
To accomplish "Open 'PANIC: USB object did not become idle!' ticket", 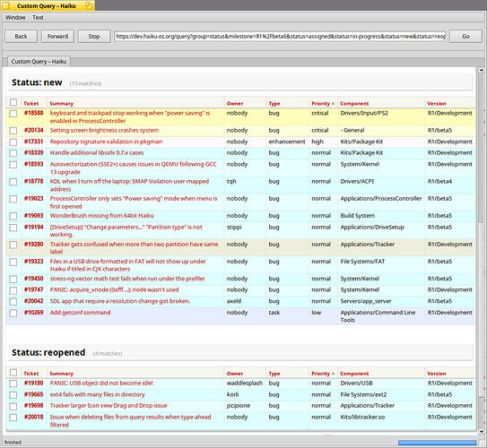I will (101, 383).
